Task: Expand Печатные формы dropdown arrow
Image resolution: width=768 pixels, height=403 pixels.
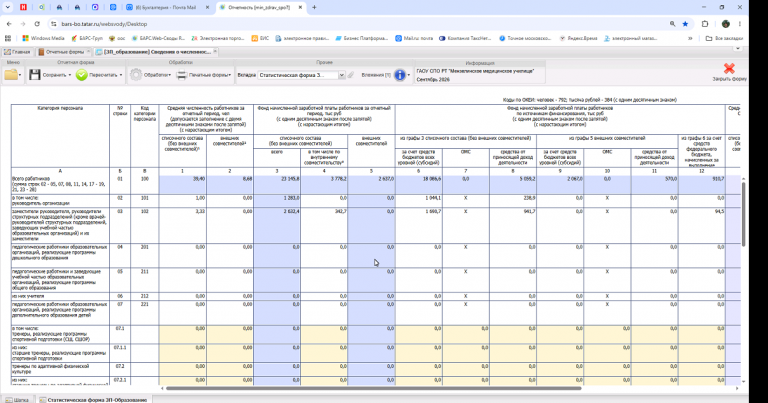Action: point(229,75)
